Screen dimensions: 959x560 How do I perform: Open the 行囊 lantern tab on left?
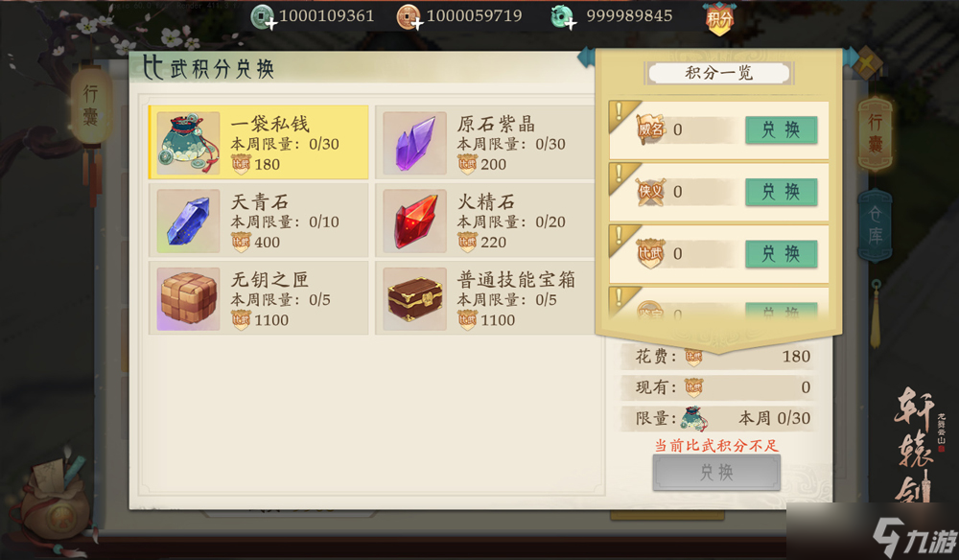point(91,107)
